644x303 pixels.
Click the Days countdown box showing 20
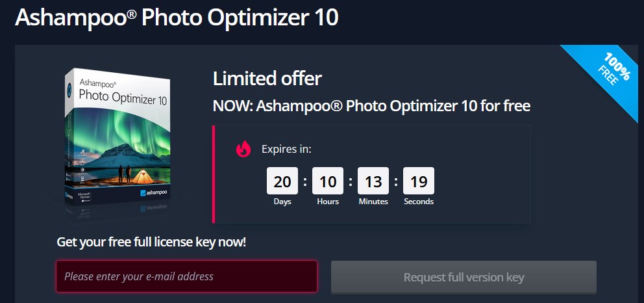(x=282, y=181)
